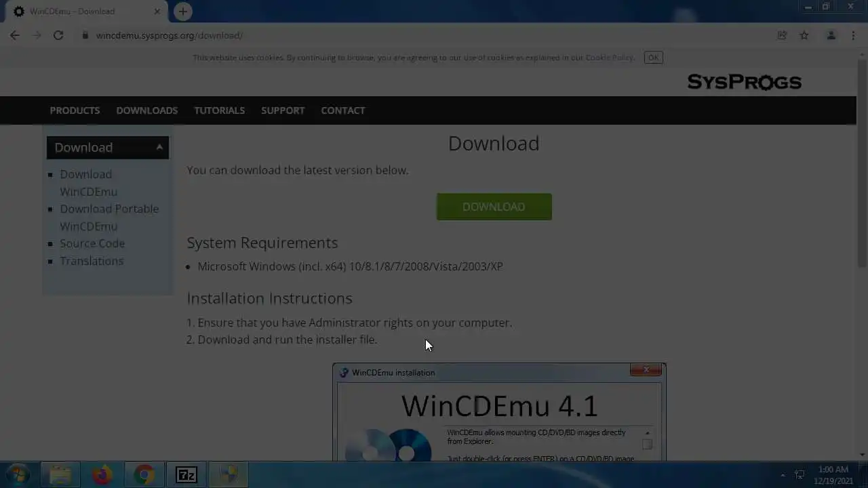Switch to Chrome in the taskbar
The height and width of the screenshot is (488, 868).
click(144, 475)
